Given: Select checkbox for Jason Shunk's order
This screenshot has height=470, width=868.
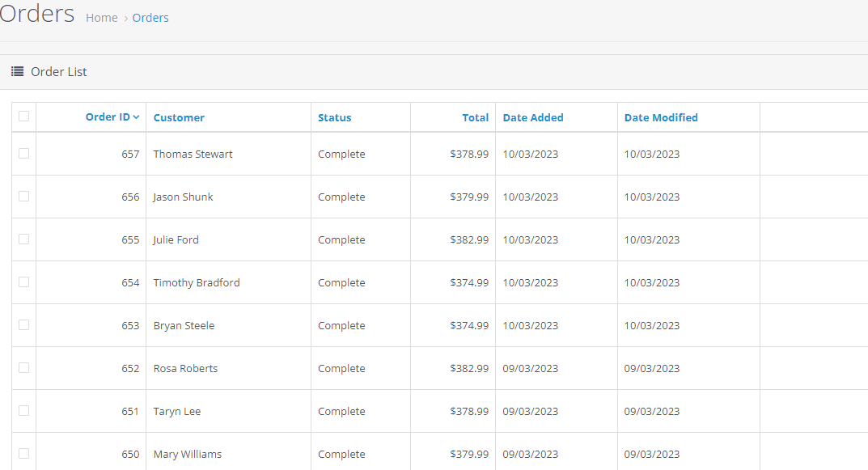Looking at the screenshot, I should (23, 197).
